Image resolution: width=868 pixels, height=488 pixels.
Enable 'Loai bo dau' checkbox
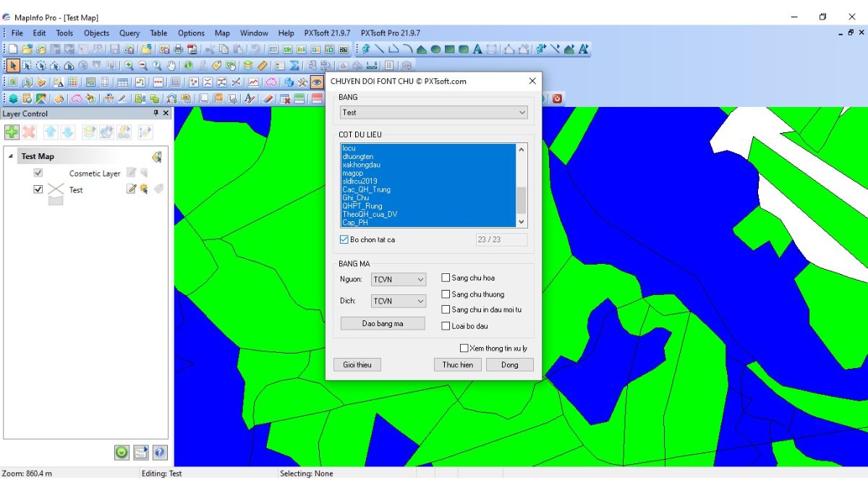(446, 326)
